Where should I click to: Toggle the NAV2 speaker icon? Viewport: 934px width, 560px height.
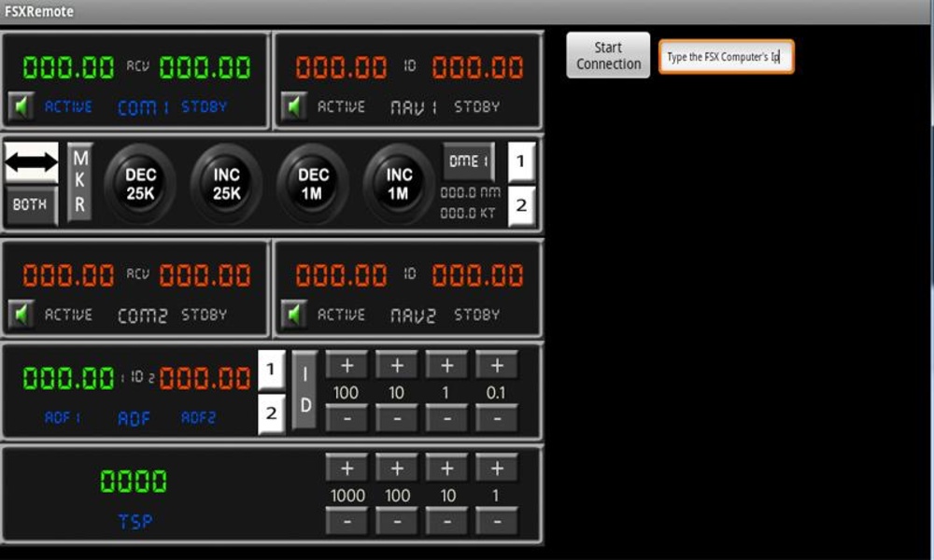[x=294, y=315]
